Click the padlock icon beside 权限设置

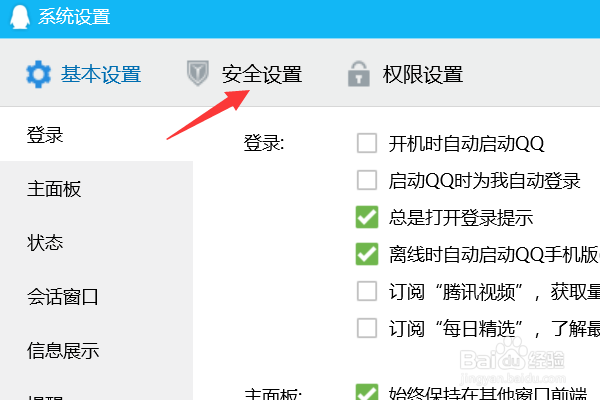point(359,74)
